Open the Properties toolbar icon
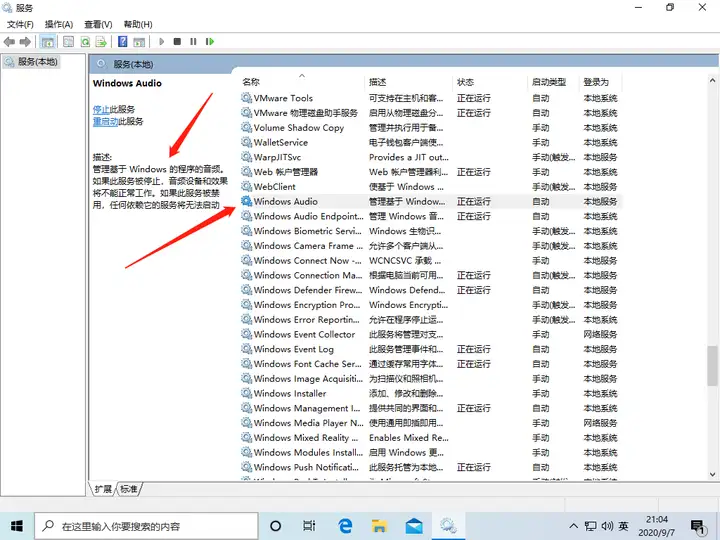 tap(68, 42)
